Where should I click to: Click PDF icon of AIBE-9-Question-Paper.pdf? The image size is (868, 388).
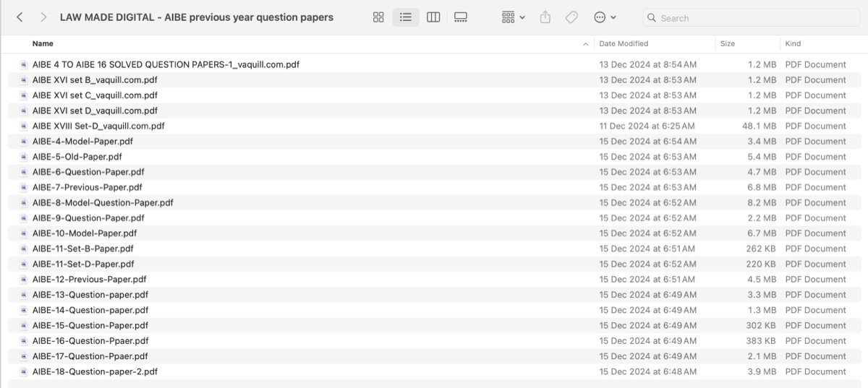tap(24, 218)
